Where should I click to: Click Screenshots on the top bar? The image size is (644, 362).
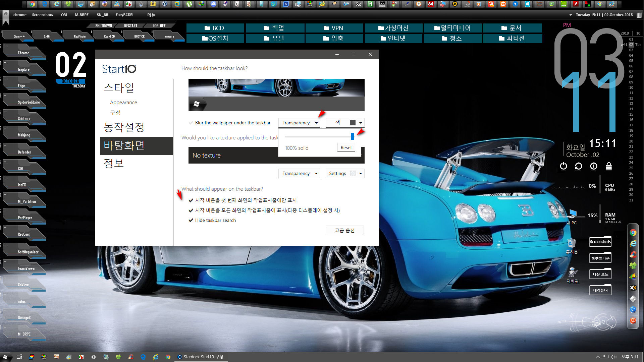click(x=42, y=15)
